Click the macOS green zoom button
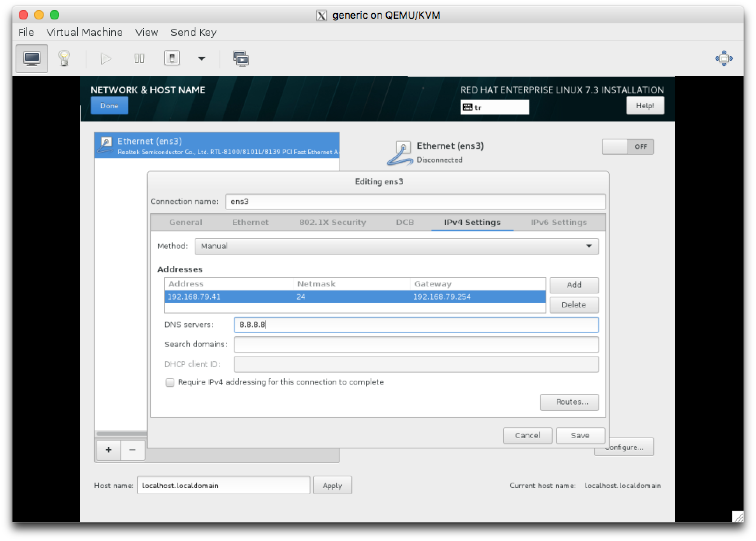The width and height of the screenshot is (756, 541). coord(55,15)
